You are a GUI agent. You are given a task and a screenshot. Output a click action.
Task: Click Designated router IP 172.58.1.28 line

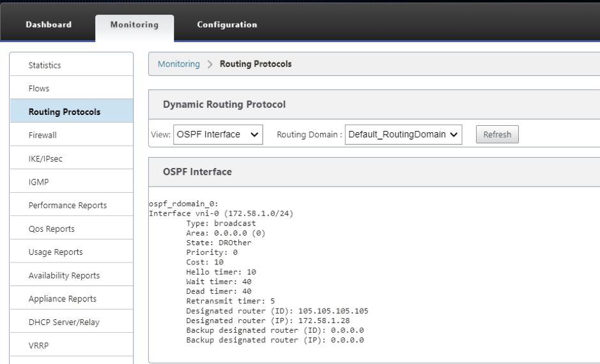coord(268,321)
